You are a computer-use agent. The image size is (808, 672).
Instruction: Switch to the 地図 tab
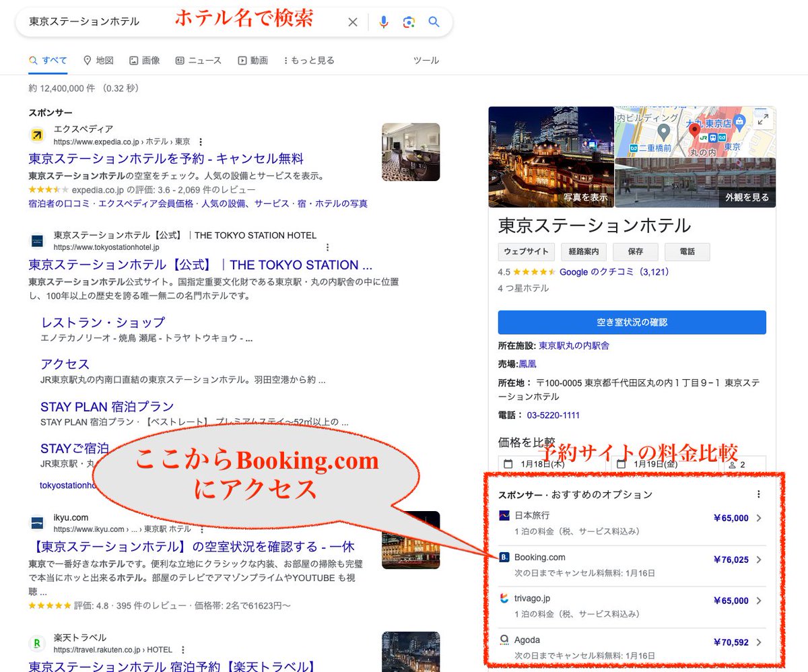pos(98,60)
